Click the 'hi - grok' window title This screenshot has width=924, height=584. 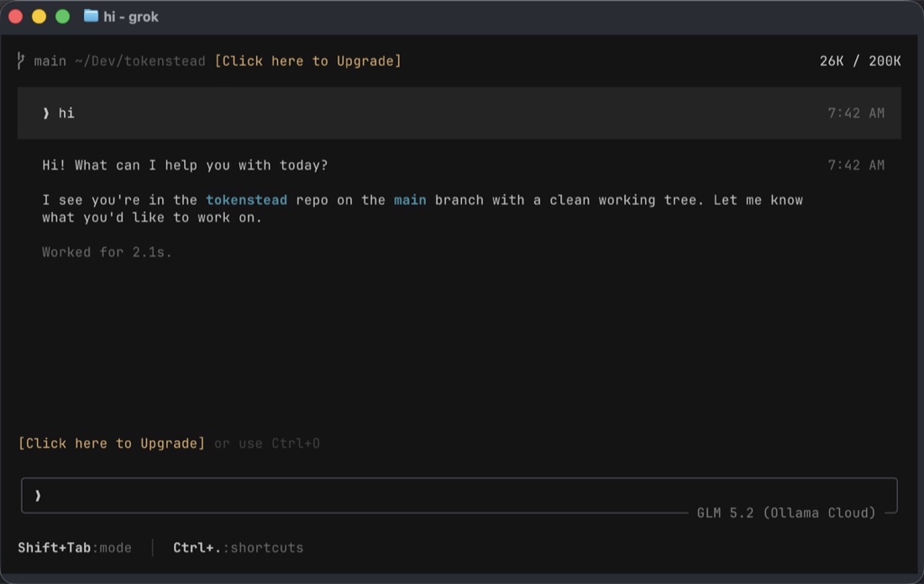(x=131, y=17)
